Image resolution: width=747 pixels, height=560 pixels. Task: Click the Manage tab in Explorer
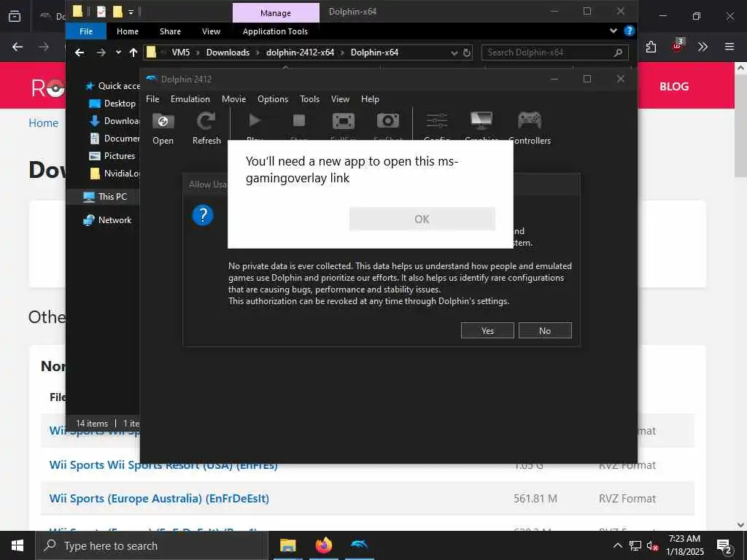pyautogui.click(x=276, y=13)
